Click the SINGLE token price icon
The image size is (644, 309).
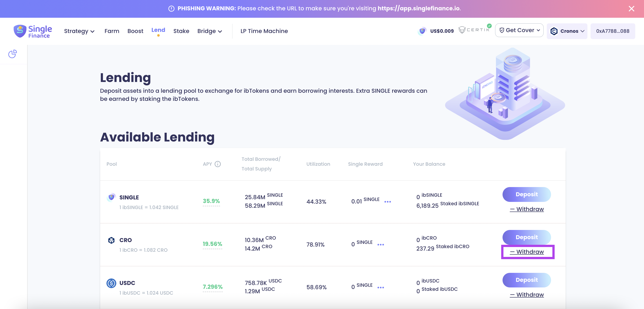pos(422,31)
